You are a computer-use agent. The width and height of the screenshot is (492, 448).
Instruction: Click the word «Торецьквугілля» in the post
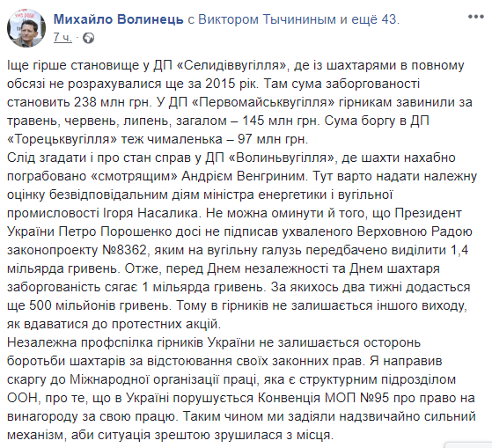(62, 139)
